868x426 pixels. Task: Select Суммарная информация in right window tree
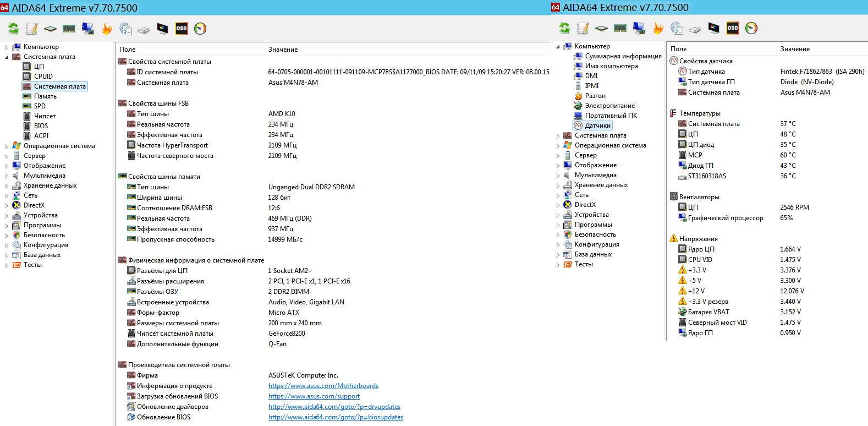[623, 56]
